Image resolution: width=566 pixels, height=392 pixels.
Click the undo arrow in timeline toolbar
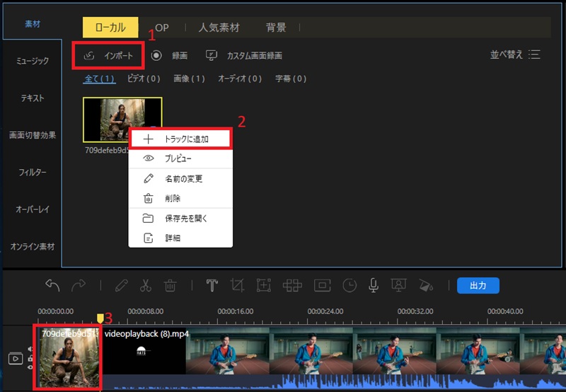click(x=52, y=285)
